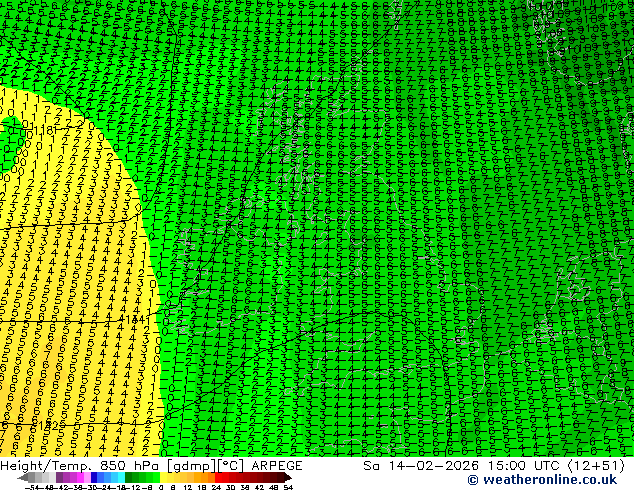The width and height of the screenshot is (634, 490).
Task: Click the '54' legend scale value
Action: click(287, 488)
